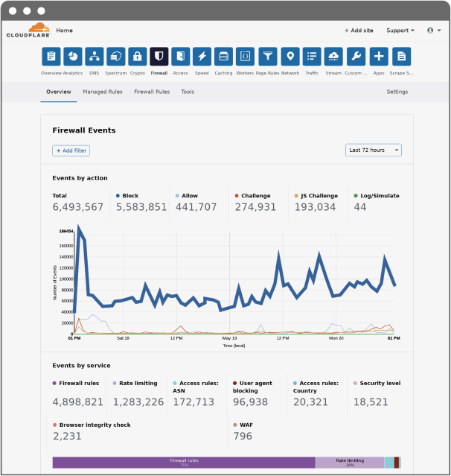Select the Crypto lock icon
The height and width of the screenshot is (476, 451).
click(x=137, y=57)
